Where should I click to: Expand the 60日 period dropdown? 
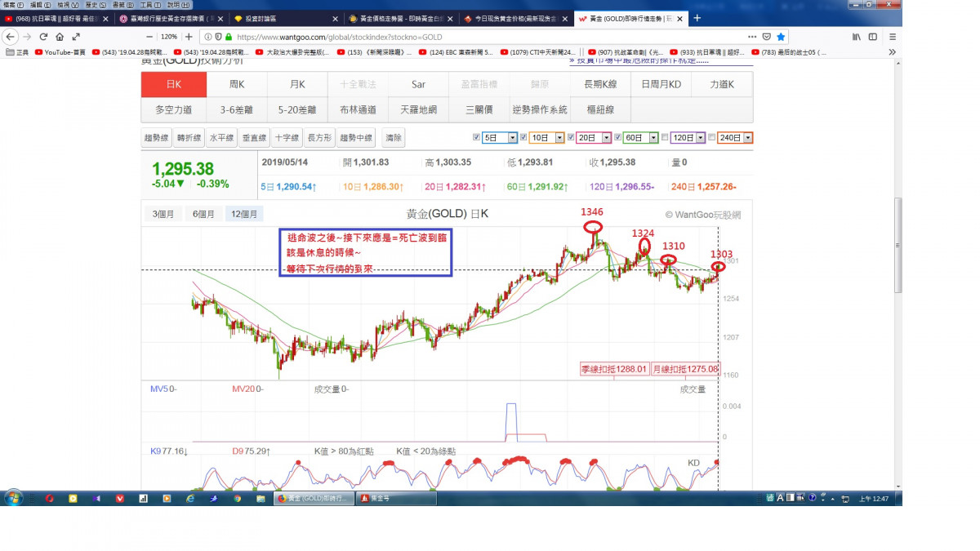tap(653, 138)
